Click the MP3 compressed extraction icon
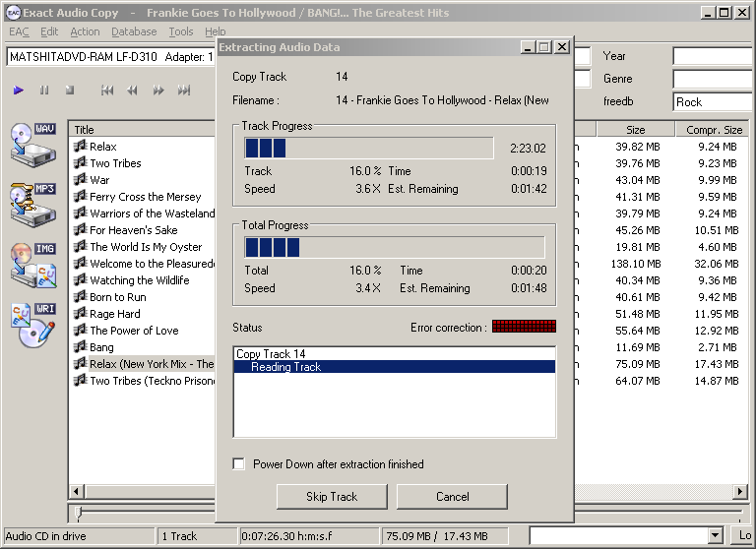This screenshot has width=756, height=549. pos(33,205)
